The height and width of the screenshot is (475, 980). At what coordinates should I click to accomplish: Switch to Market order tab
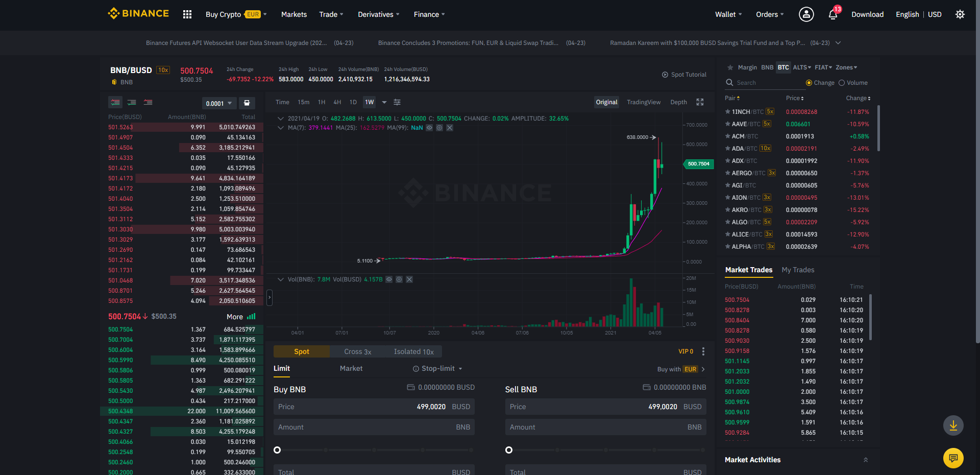pyautogui.click(x=351, y=369)
